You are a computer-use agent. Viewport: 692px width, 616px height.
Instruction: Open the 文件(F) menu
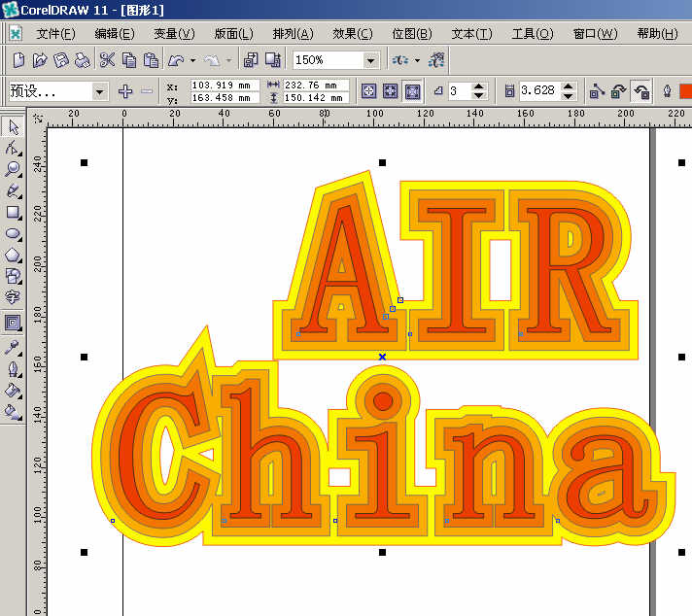click(x=55, y=34)
